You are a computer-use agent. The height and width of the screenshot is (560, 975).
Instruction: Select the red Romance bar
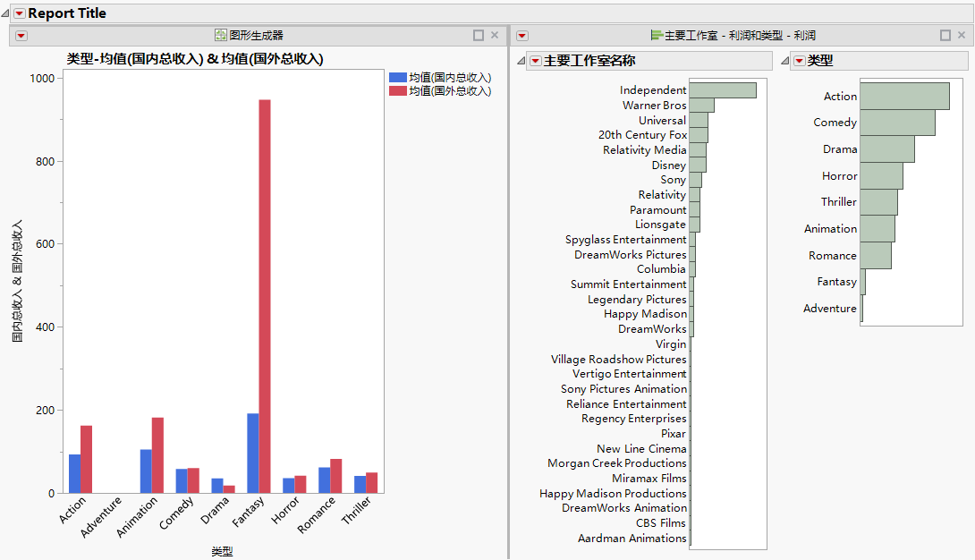pos(335,476)
